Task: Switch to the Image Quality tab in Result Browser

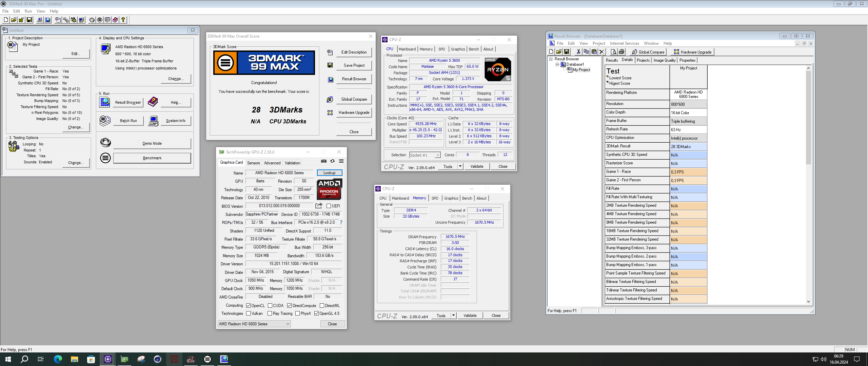Action: [664, 60]
